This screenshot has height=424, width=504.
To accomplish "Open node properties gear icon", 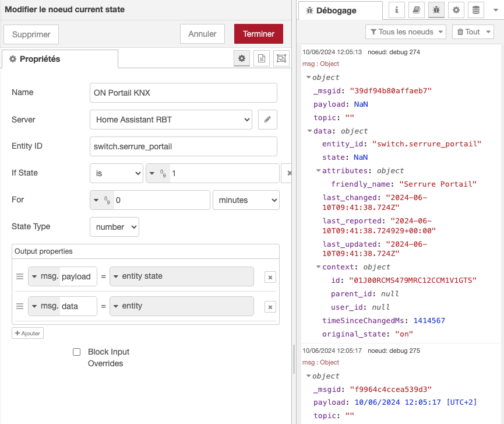I will 242,58.
